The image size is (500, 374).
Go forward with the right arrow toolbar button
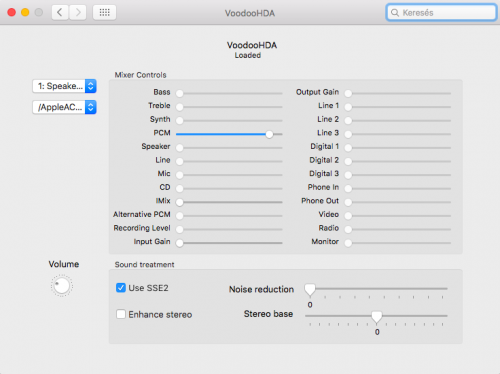[78, 13]
